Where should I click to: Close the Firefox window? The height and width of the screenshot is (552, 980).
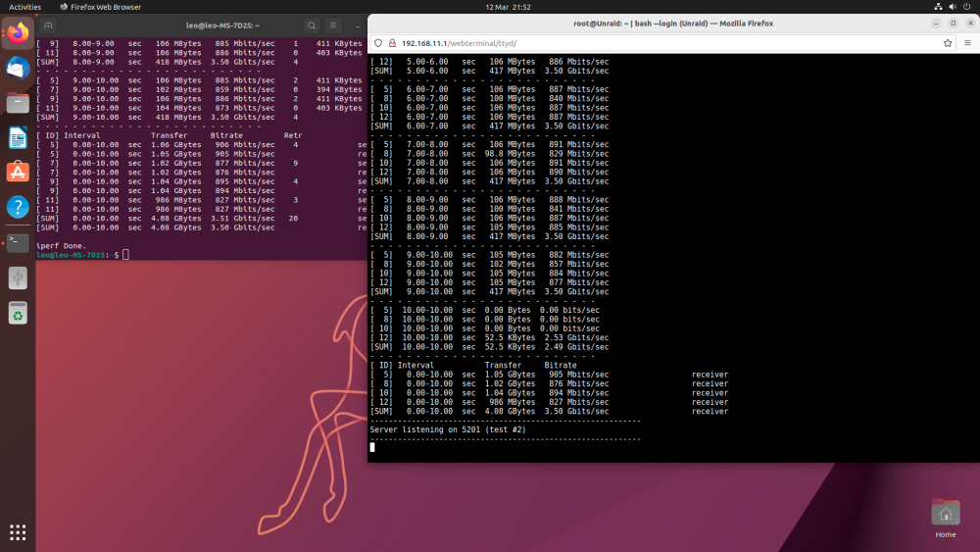970,24
